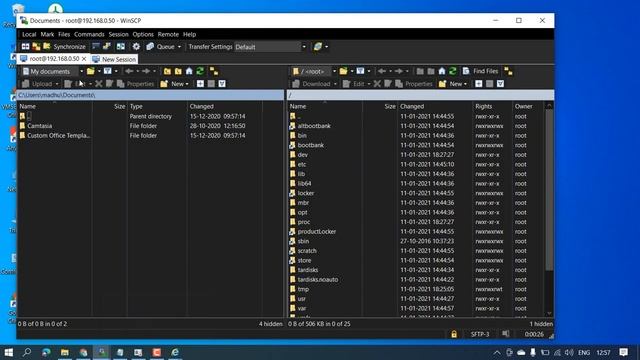
Task: Click local panel invert selection icon
Action: tap(222, 84)
